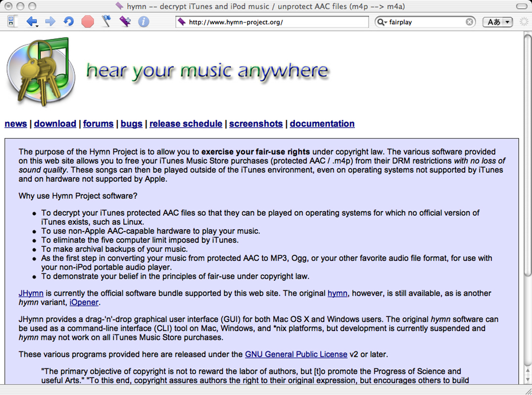The image size is (532, 395).
Task: Go to the download page
Action: [x=55, y=124]
